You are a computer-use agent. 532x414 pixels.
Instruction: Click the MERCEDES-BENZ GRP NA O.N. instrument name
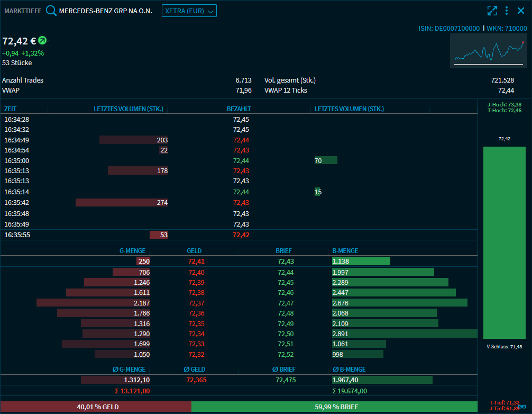pyautogui.click(x=105, y=11)
